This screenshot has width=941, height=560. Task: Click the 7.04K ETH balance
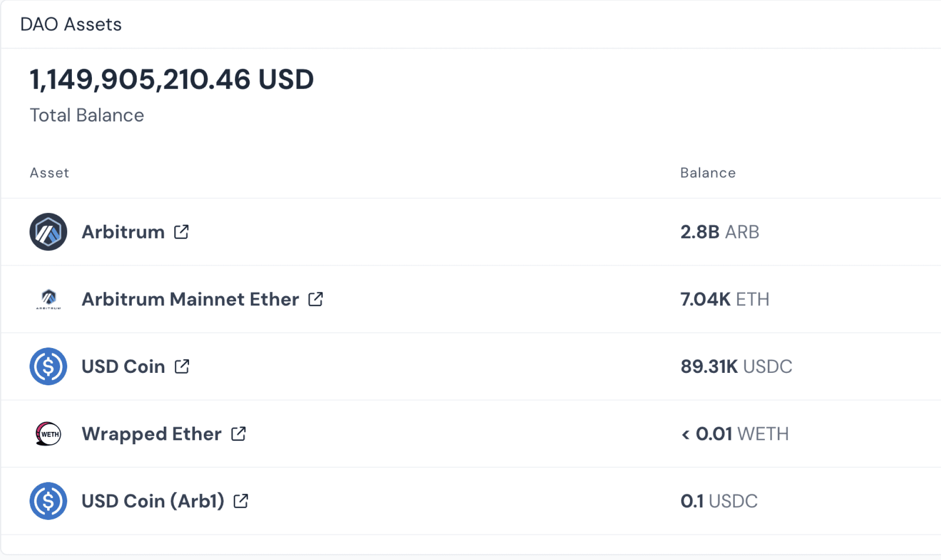tap(725, 299)
